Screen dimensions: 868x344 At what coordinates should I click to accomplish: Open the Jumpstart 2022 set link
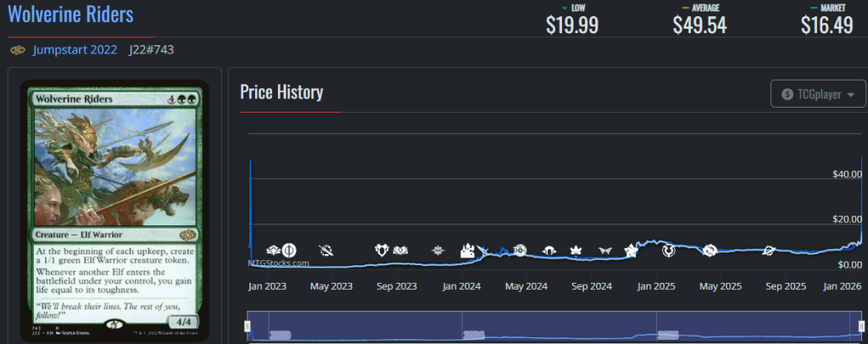pos(75,50)
